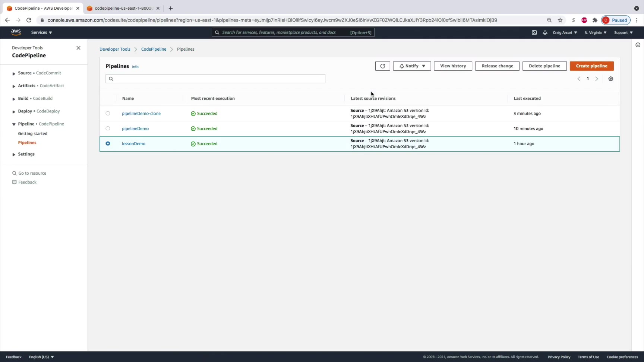
Task: Open the English (US) language dropdown
Action: pos(41,357)
